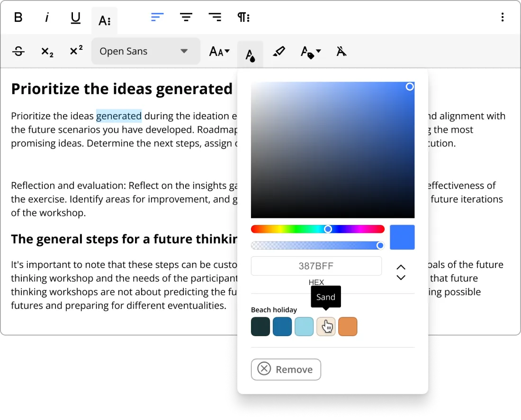
Task: Click the hue slider handle
Action: click(328, 229)
